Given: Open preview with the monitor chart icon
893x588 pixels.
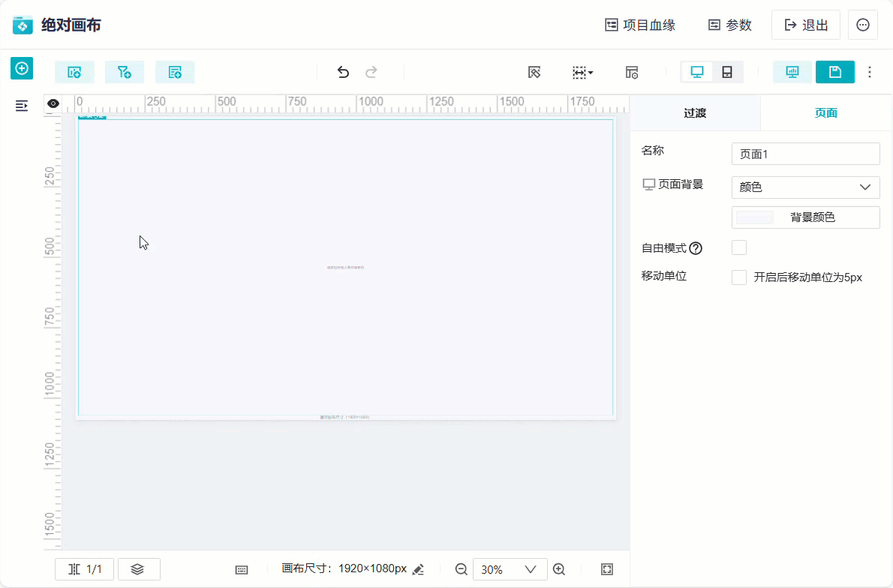Looking at the screenshot, I should coord(792,72).
